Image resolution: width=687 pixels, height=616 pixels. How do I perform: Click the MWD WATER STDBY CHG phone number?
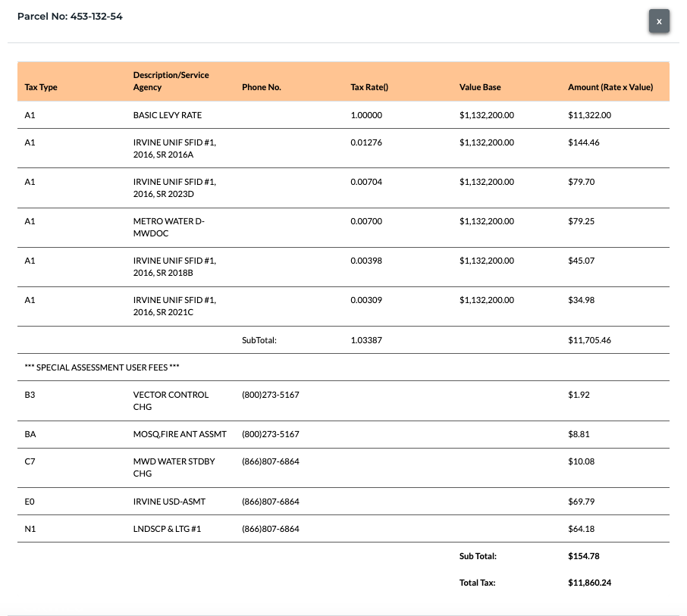[x=271, y=461]
